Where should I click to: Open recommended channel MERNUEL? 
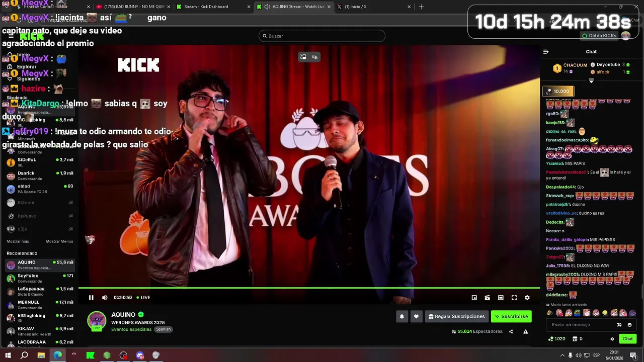[39, 305]
